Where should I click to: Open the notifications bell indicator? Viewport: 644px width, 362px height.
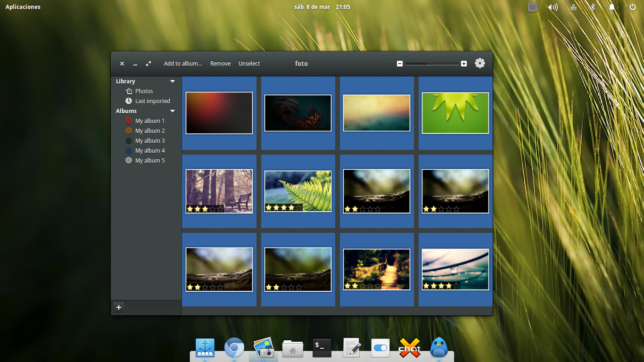coord(612,7)
